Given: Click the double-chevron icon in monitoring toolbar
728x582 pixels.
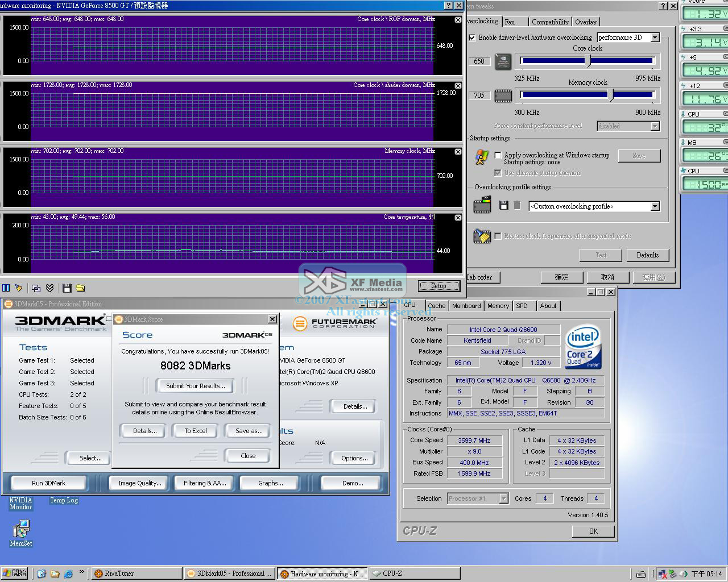Looking at the screenshot, I should pos(50,288).
